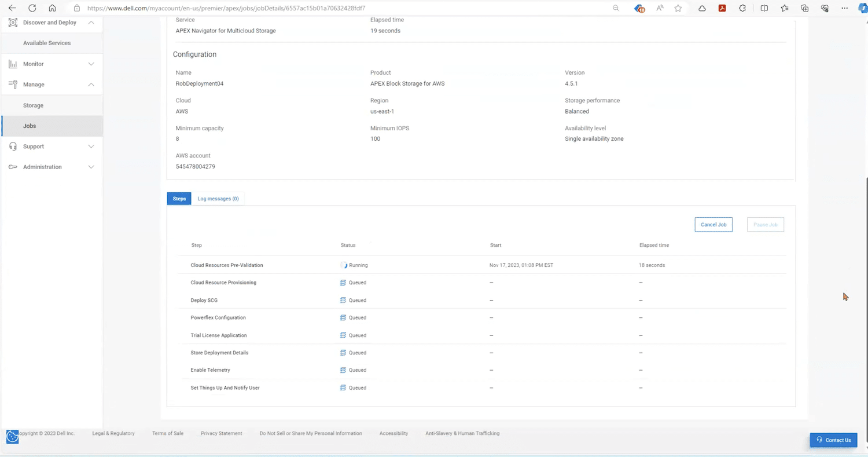
Task: Click the Monitor bar chart icon
Action: 13,64
